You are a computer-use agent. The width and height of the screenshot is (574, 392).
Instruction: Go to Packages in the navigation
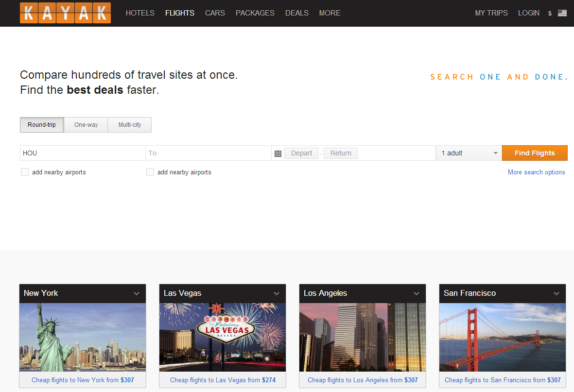coord(255,13)
